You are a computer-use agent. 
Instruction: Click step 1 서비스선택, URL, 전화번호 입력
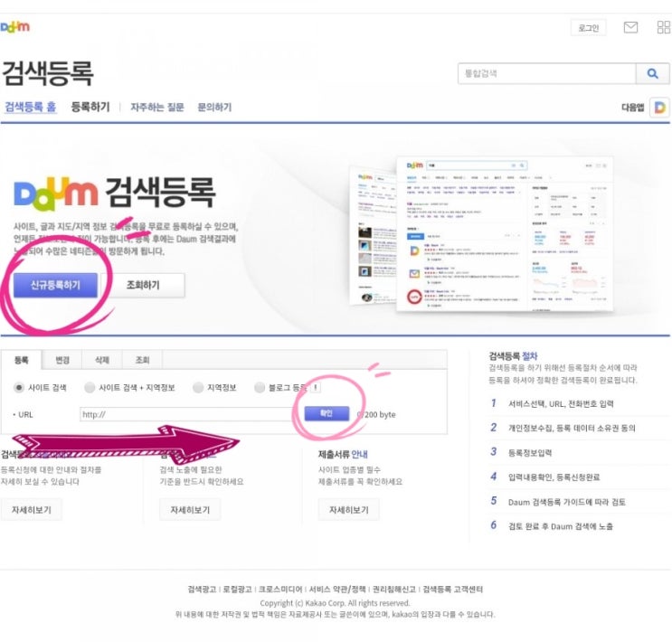[x=561, y=403]
